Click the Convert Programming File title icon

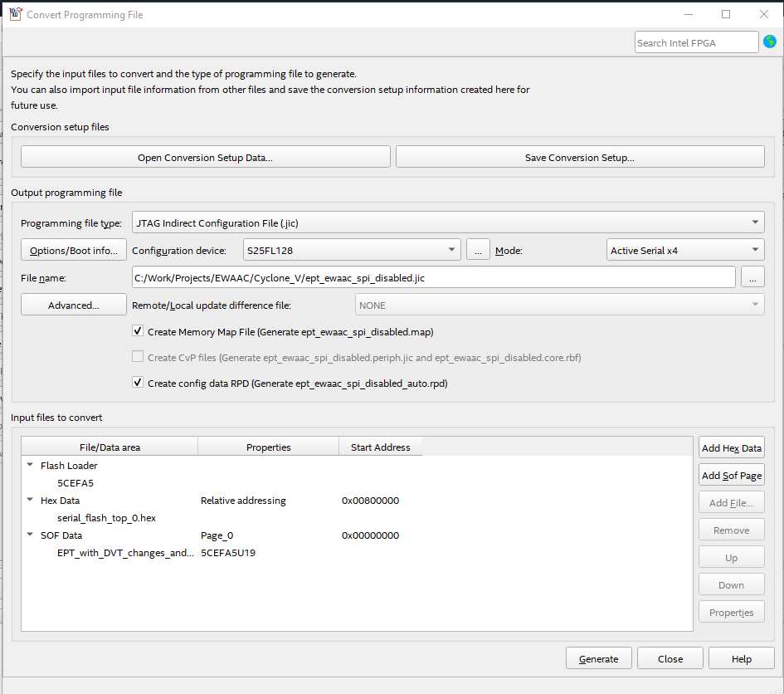(x=15, y=14)
